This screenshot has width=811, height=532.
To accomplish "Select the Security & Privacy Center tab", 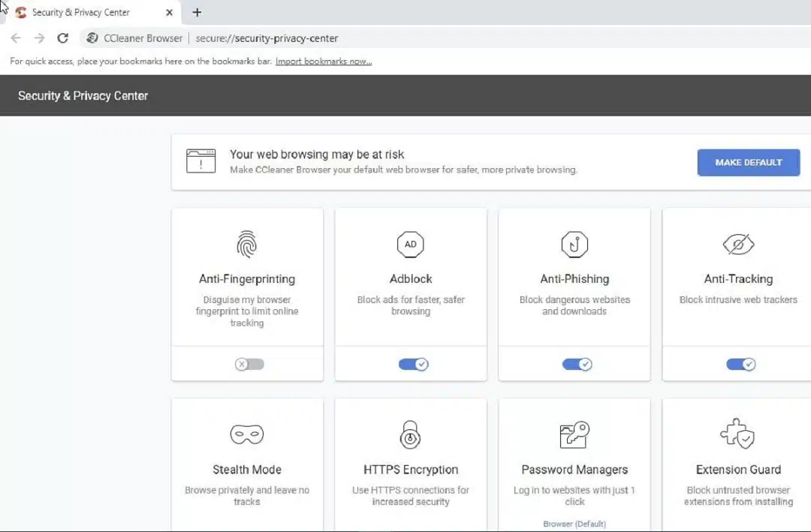I will (x=83, y=12).
